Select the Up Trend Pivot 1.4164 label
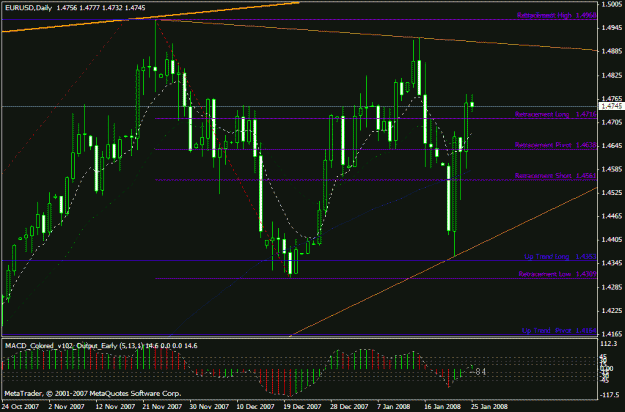This screenshot has width=625, height=412. tap(559, 331)
